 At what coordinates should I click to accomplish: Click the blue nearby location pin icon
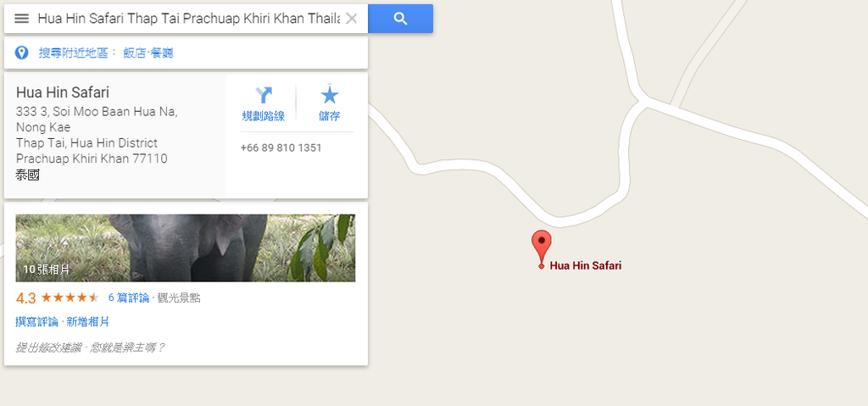tap(21, 53)
